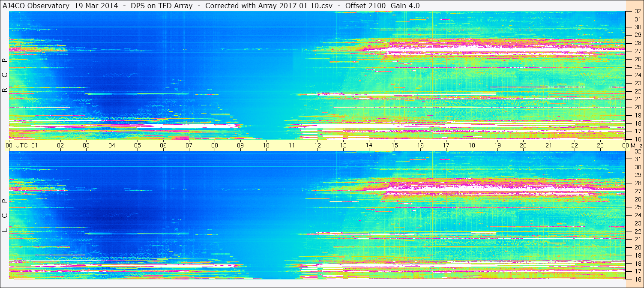Click 23 MHz label on lower LCP scale
644x288 pixels.
(637, 223)
